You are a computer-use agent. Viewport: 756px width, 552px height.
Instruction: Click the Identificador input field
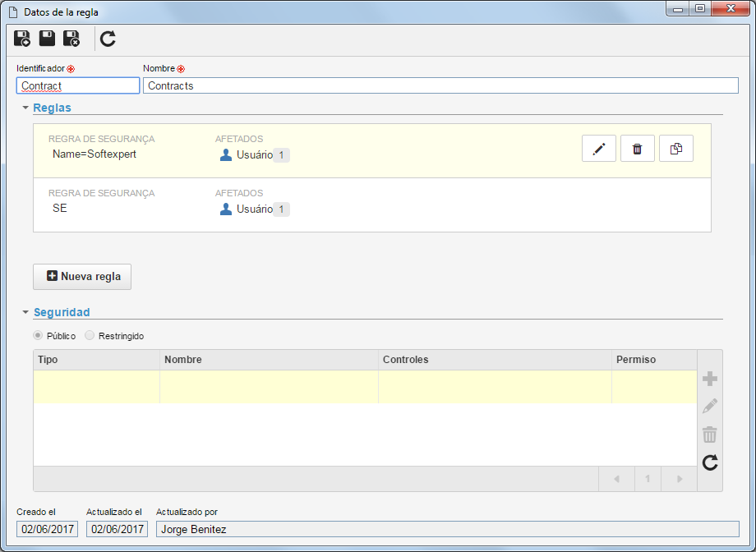(78, 85)
